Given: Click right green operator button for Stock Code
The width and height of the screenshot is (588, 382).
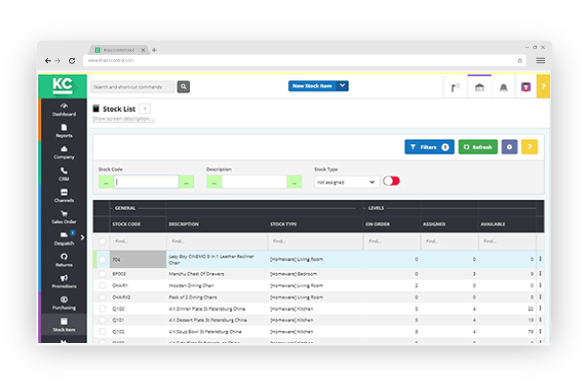Looking at the screenshot, I should click(186, 182).
